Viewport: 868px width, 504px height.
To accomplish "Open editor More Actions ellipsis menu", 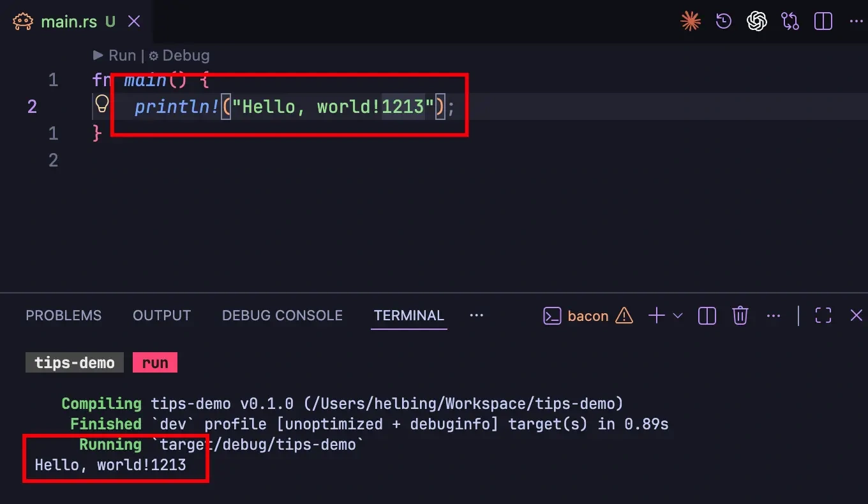I will pyautogui.click(x=856, y=22).
